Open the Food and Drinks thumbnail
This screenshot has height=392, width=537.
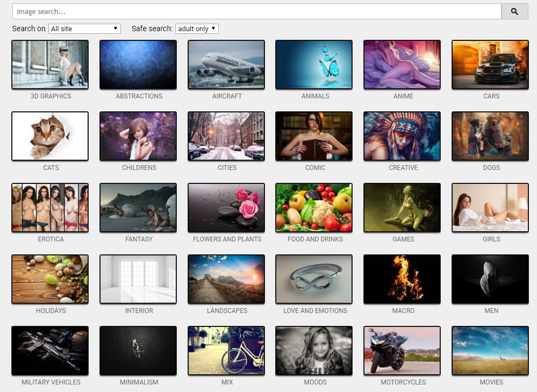pos(314,208)
